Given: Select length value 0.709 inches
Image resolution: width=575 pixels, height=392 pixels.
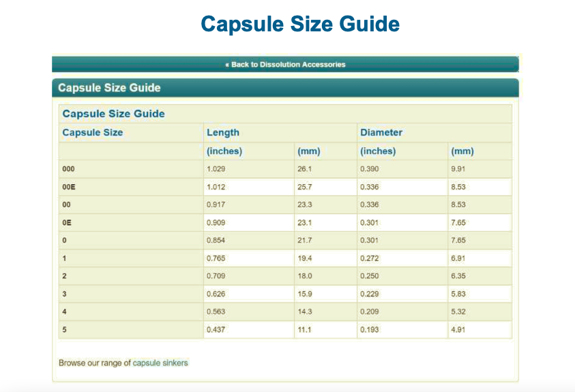Looking at the screenshot, I should [216, 276].
